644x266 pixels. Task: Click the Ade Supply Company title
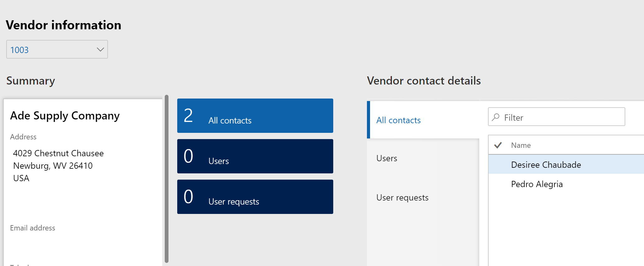point(65,116)
